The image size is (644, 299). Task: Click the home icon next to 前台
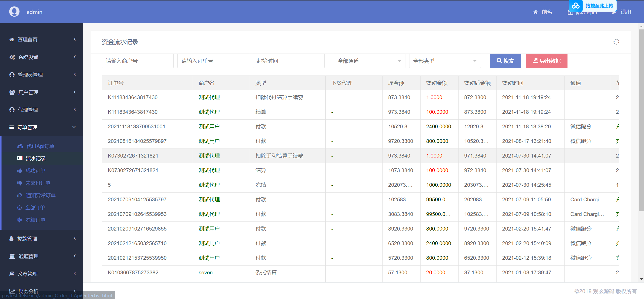(535, 12)
